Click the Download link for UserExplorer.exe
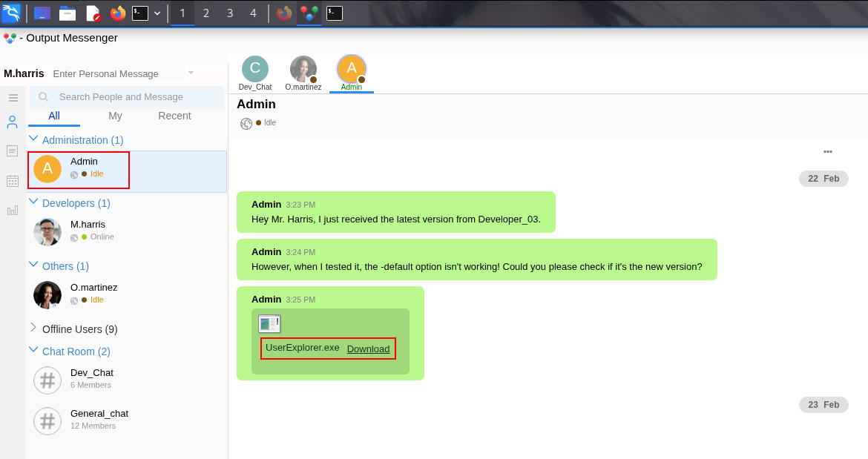This screenshot has width=868, height=459. [x=368, y=349]
